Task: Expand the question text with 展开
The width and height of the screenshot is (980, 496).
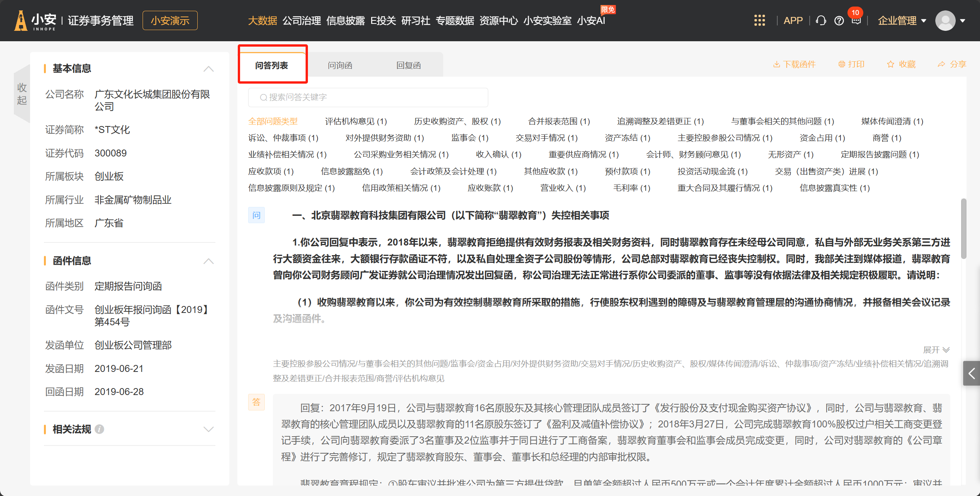Action: [x=936, y=350]
